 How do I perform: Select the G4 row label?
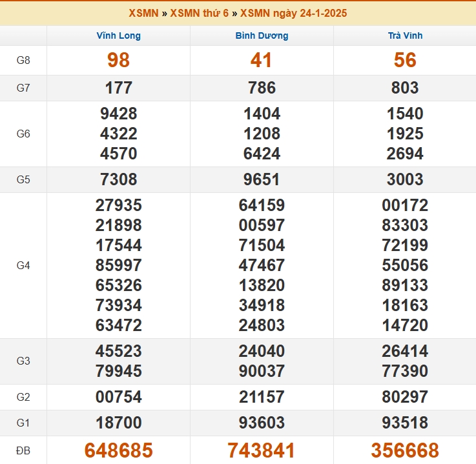coord(23,265)
